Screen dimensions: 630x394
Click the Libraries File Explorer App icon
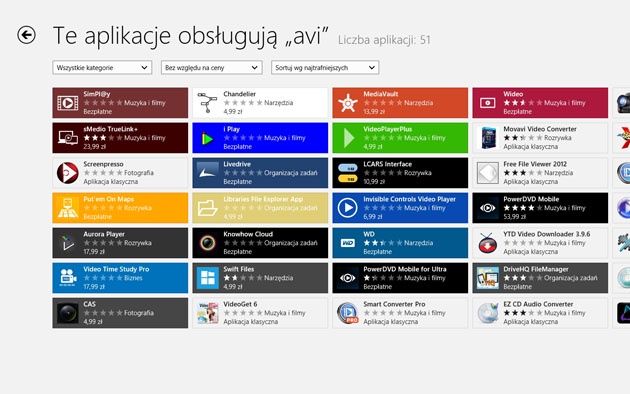click(x=207, y=208)
